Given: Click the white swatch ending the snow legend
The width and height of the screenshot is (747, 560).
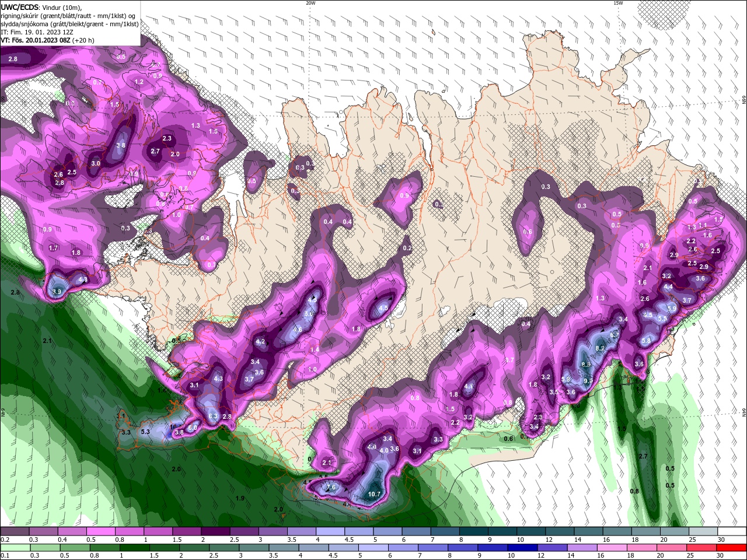Looking at the screenshot, I should tap(732, 531).
